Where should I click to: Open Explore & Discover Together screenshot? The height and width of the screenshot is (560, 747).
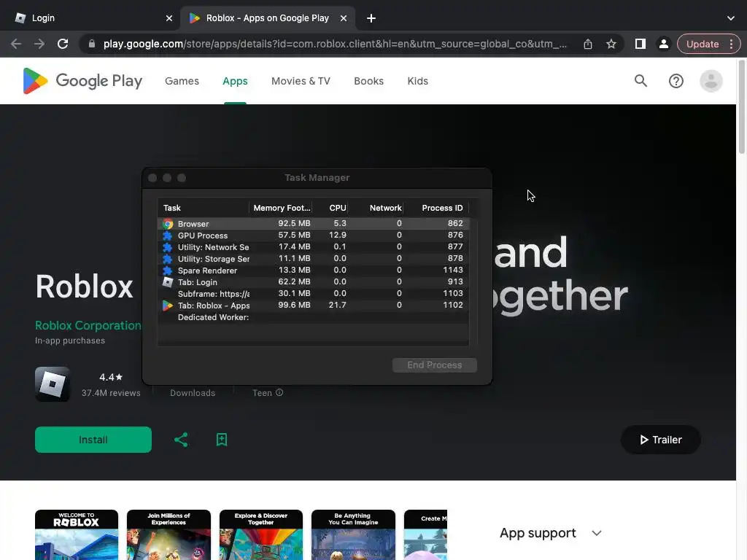(x=261, y=534)
